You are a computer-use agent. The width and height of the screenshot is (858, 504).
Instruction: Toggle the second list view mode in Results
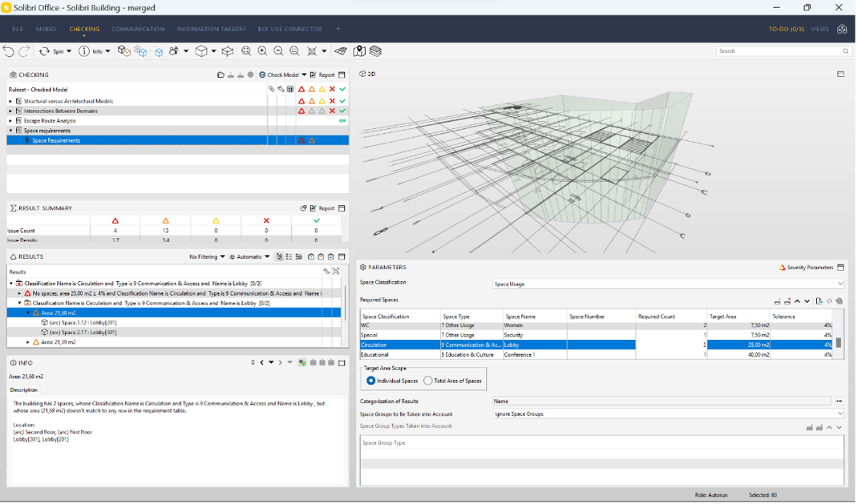289,257
